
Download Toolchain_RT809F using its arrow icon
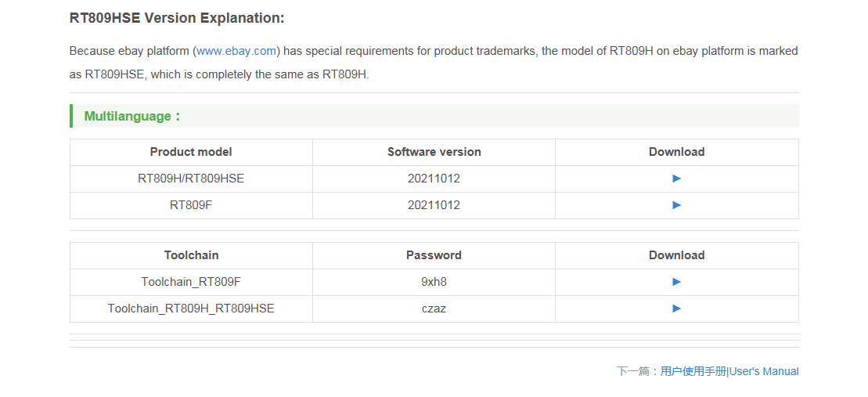point(676,282)
